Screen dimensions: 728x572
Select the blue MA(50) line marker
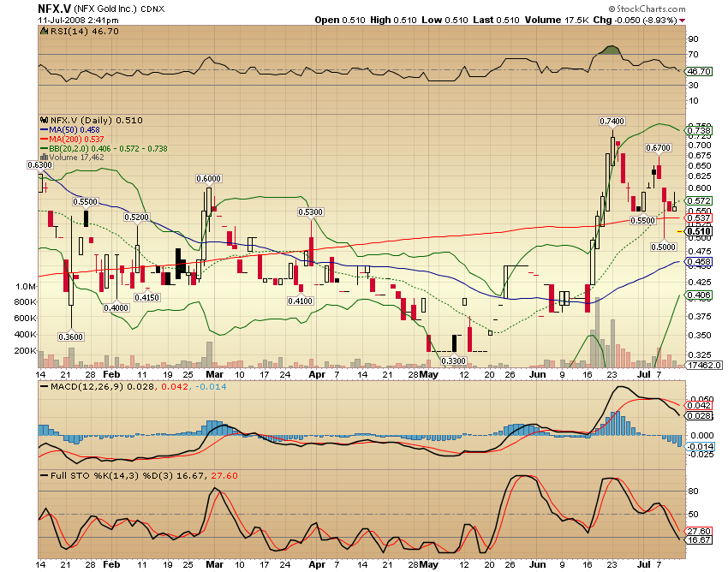tap(45, 130)
